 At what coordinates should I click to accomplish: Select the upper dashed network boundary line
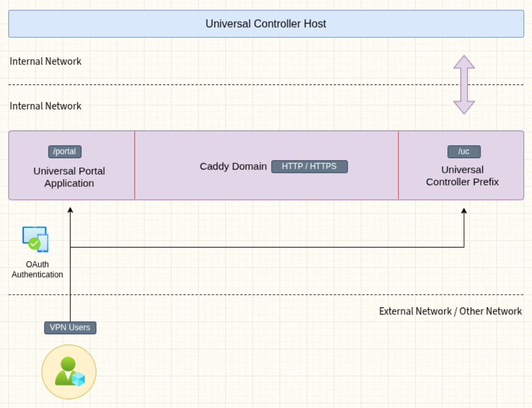[266, 85]
